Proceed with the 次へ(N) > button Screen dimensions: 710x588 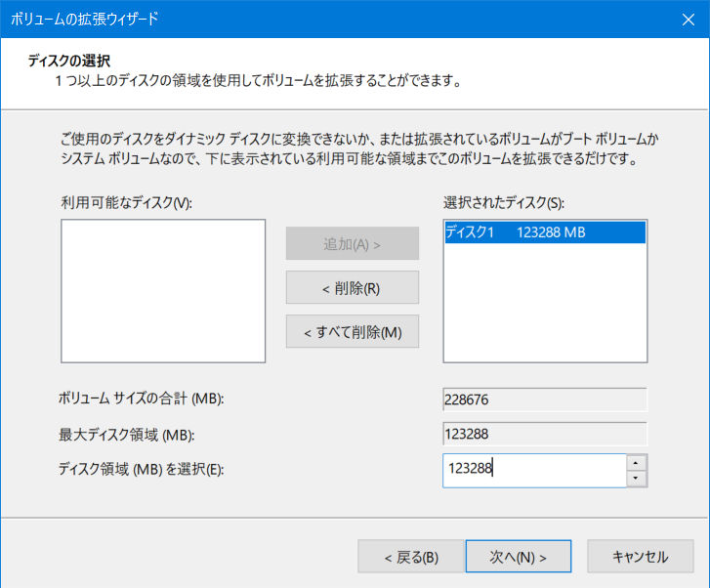[x=518, y=557]
